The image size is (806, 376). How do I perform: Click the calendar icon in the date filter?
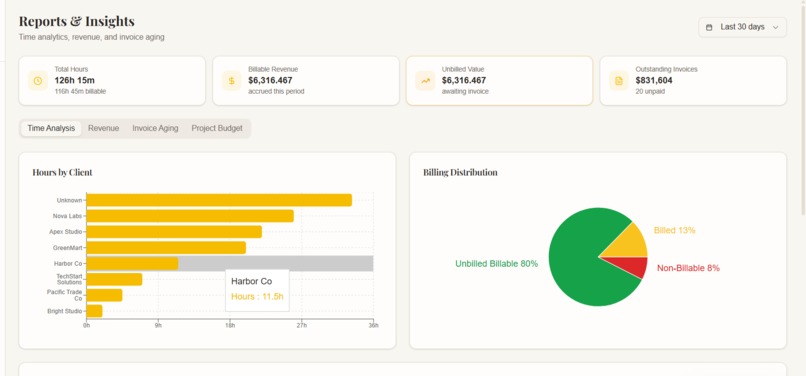709,27
